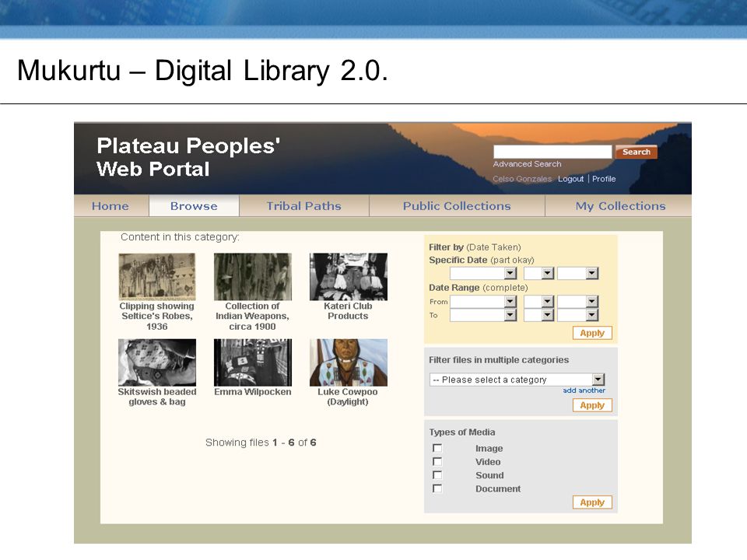Click the 'add another' category link
747x560 pixels.
584,390
